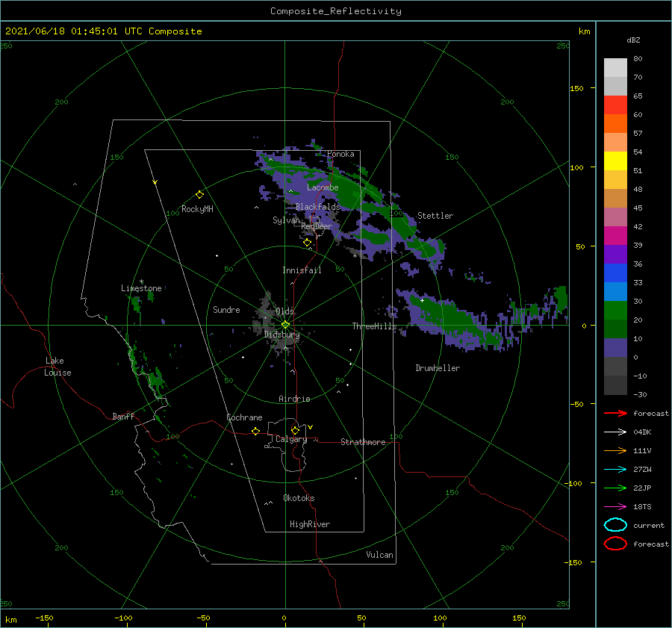
Task: Click the Sundre town label
Action: [x=226, y=309]
